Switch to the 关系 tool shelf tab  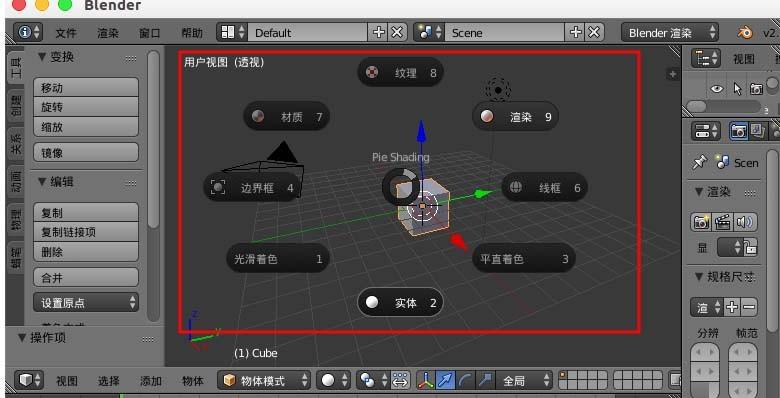[x=16, y=143]
